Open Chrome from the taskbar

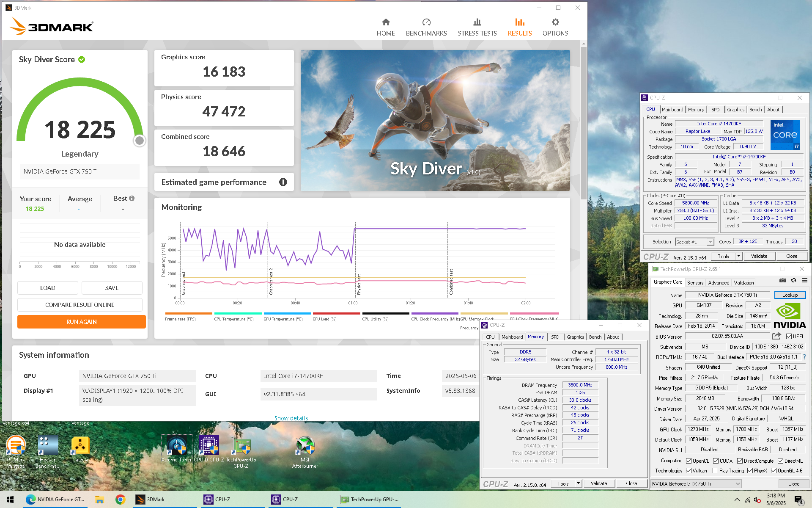click(x=120, y=500)
